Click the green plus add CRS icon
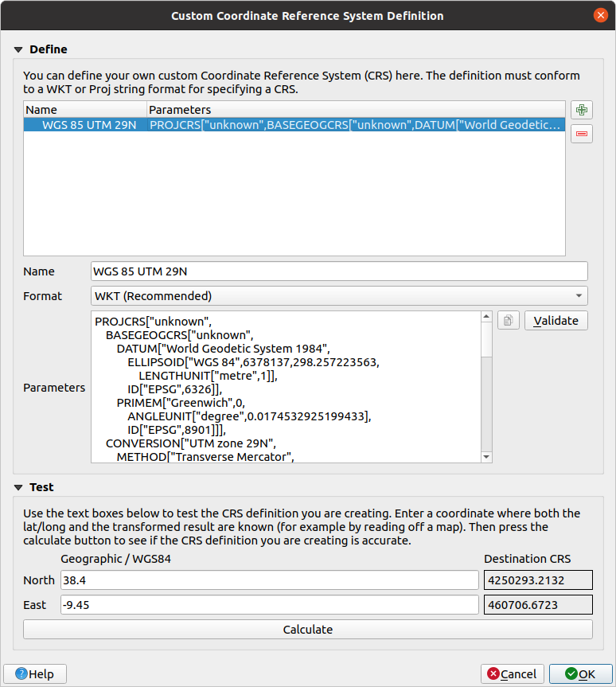Viewport: 616px width, 687px height. point(582,111)
